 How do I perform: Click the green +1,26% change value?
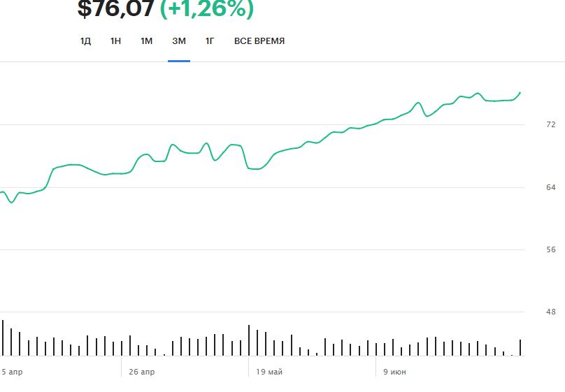tap(207, 9)
